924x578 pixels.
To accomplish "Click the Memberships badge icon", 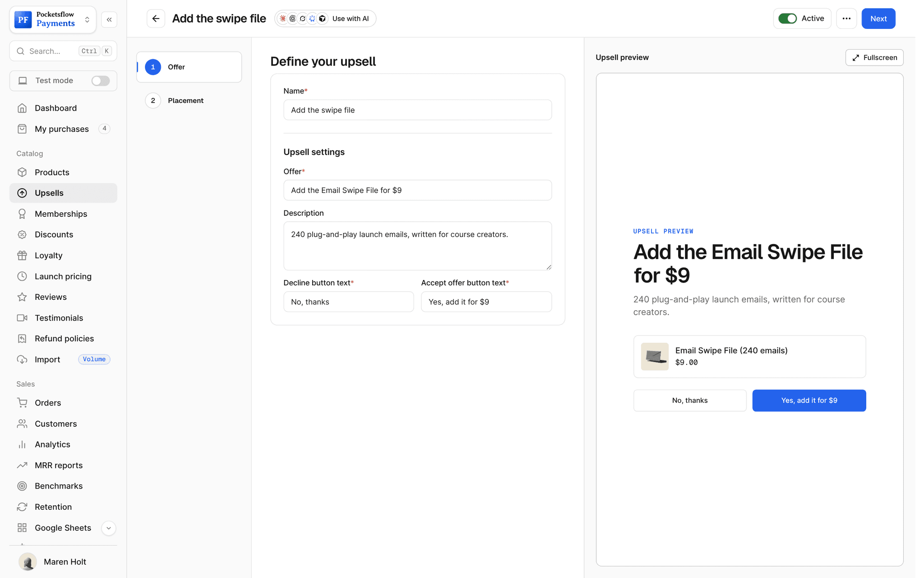I will pyautogui.click(x=22, y=214).
